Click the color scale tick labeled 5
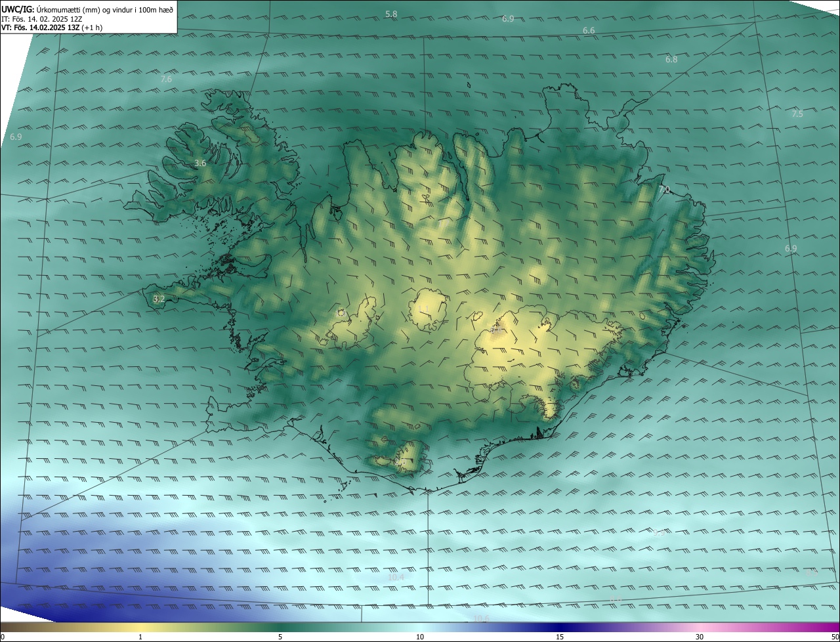Viewport: 840px width, 642px height. [280, 637]
